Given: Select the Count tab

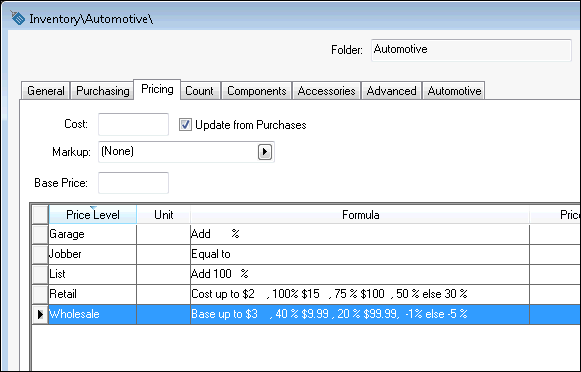Looking at the screenshot, I should [199, 91].
